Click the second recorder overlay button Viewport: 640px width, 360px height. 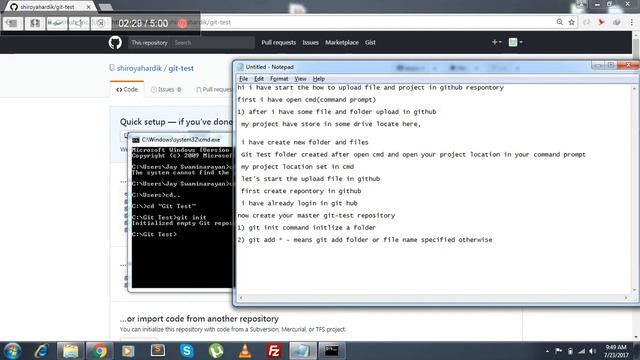click(35, 23)
